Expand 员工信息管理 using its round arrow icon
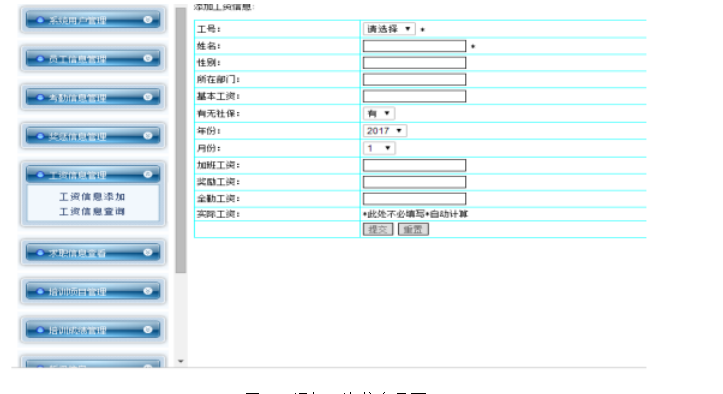Viewport: 723px width, 394px height. pos(148,58)
